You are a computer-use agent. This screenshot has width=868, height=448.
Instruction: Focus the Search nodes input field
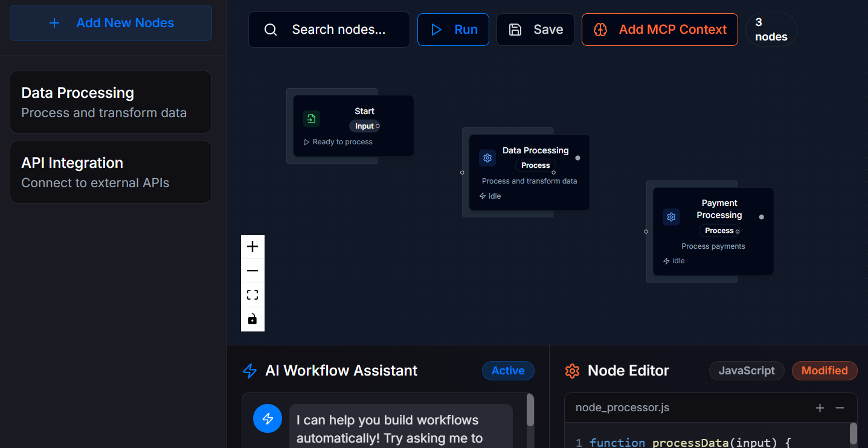click(329, 30)
